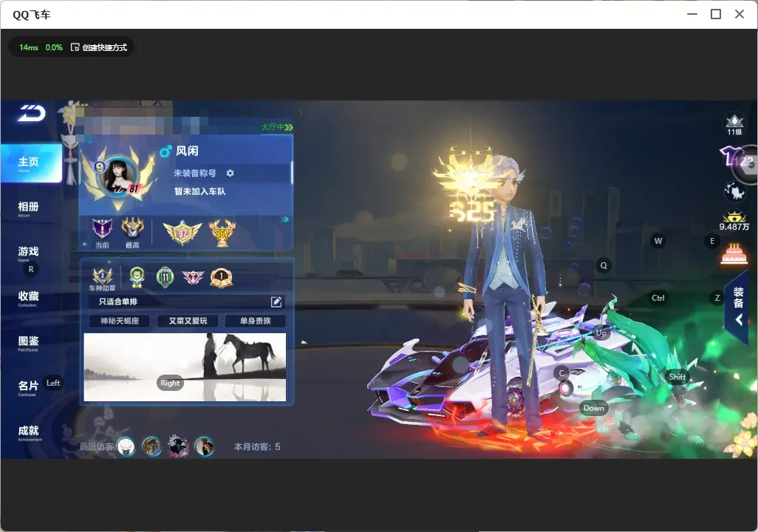Go to the 图鉴 tab
Viewport: 758px width, 532px height.
[x=29, y=343]
